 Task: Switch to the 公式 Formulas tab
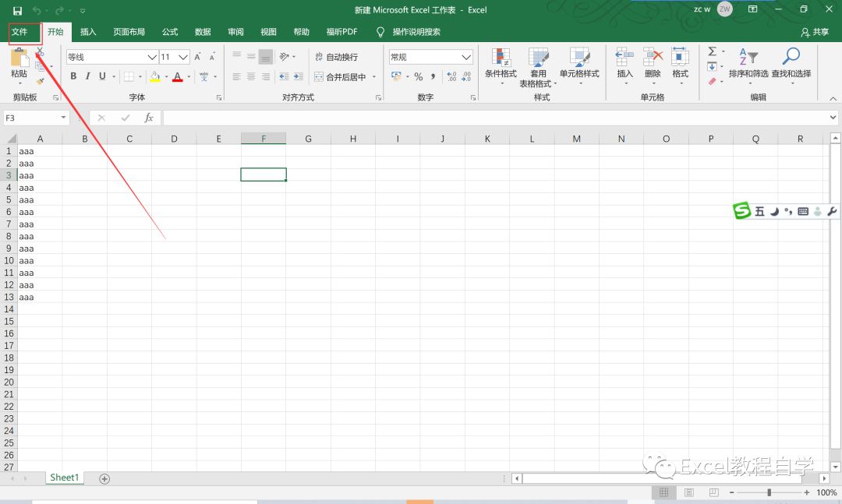pyautogui.click(x=170, y=32)
